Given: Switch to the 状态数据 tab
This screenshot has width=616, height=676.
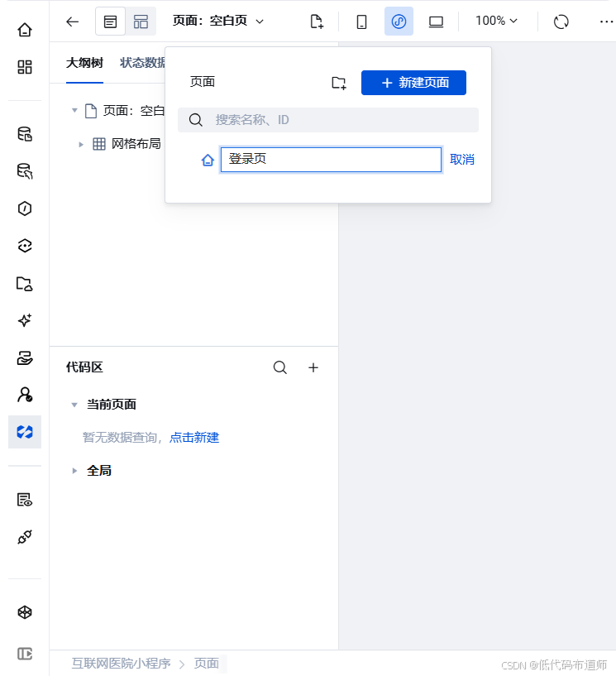Looking at the screenshot, I should (142, 63).
